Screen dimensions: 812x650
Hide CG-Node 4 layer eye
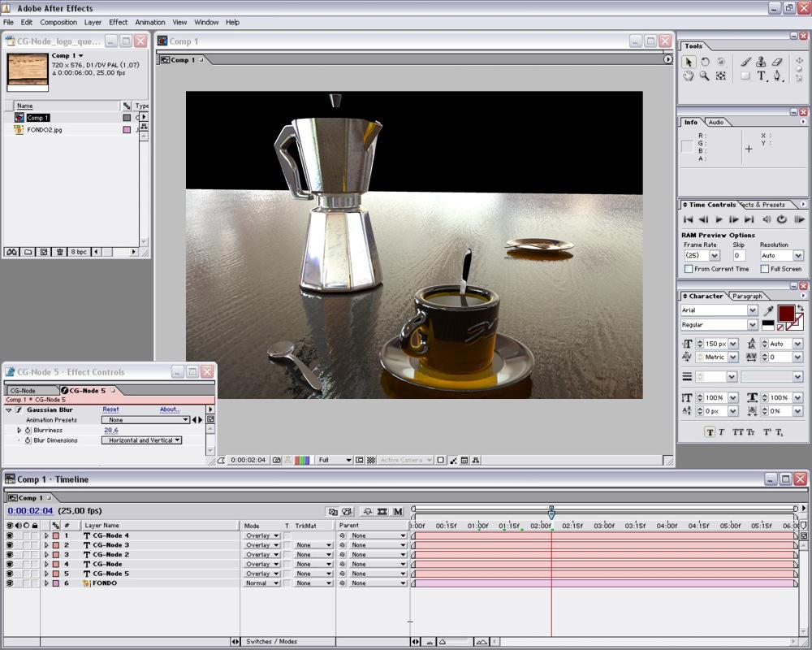10,535
